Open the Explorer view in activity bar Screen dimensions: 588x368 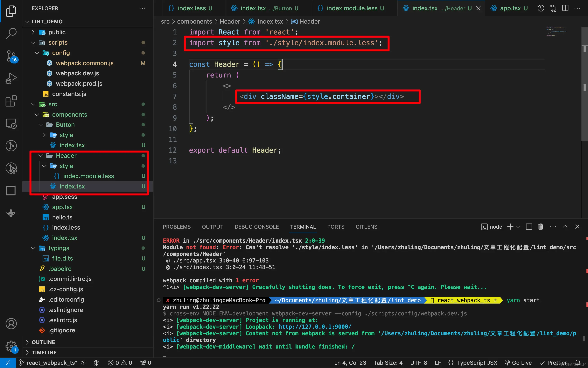point(11,11)
